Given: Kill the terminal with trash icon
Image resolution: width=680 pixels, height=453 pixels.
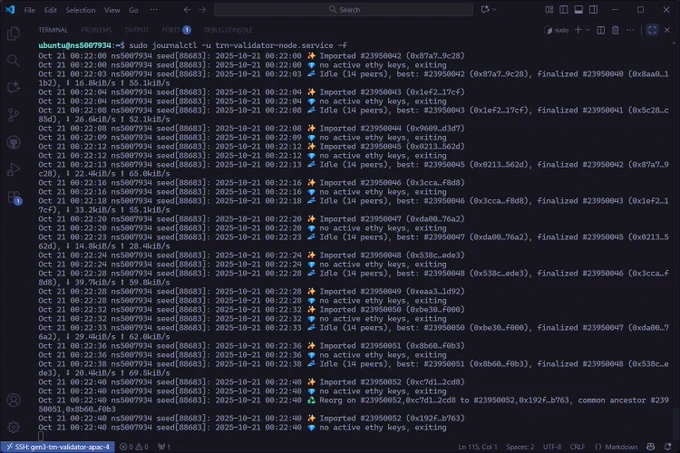Looking at the screenshot, I should pos(615,30).
